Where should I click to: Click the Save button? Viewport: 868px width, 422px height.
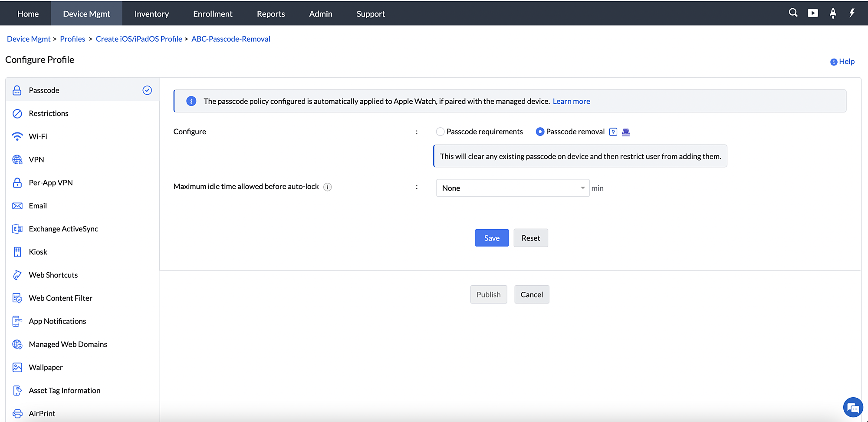point(491,238)
